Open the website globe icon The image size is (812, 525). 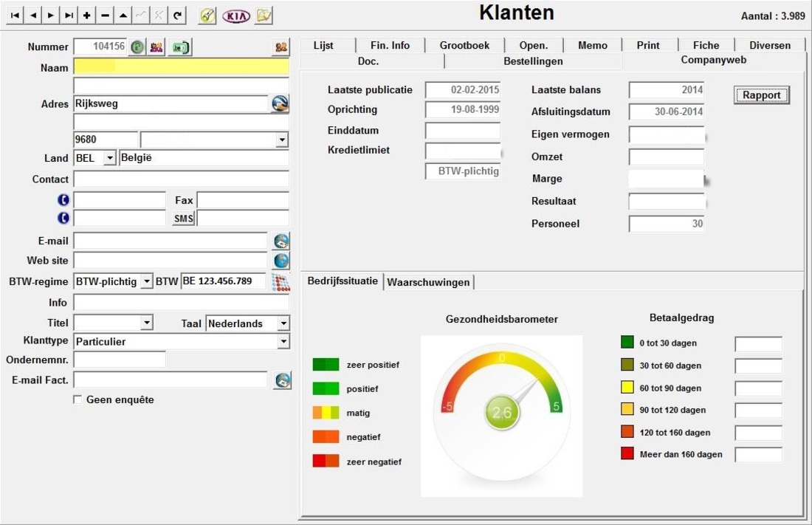point(281,261)
